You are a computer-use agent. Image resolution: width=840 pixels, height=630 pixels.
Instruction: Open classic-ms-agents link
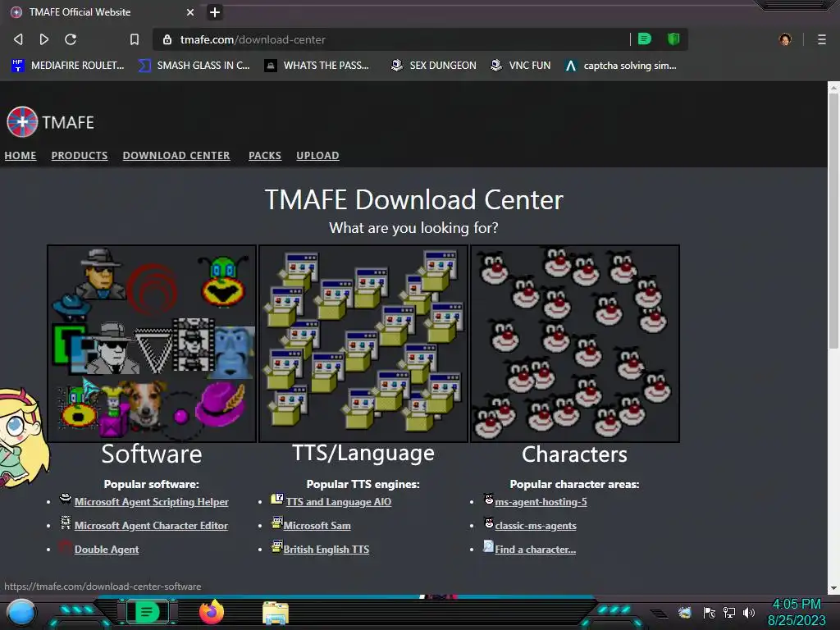tap(536, 526)
